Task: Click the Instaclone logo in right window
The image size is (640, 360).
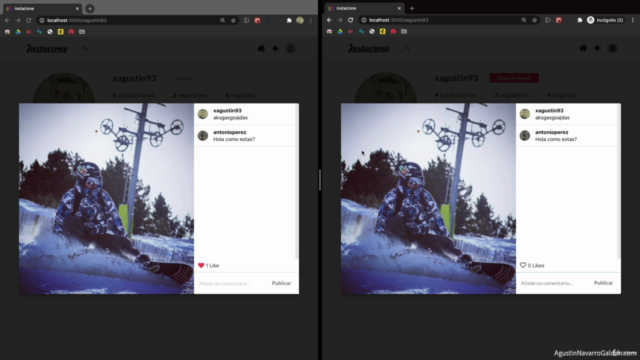Action: [x=369, y=49]
